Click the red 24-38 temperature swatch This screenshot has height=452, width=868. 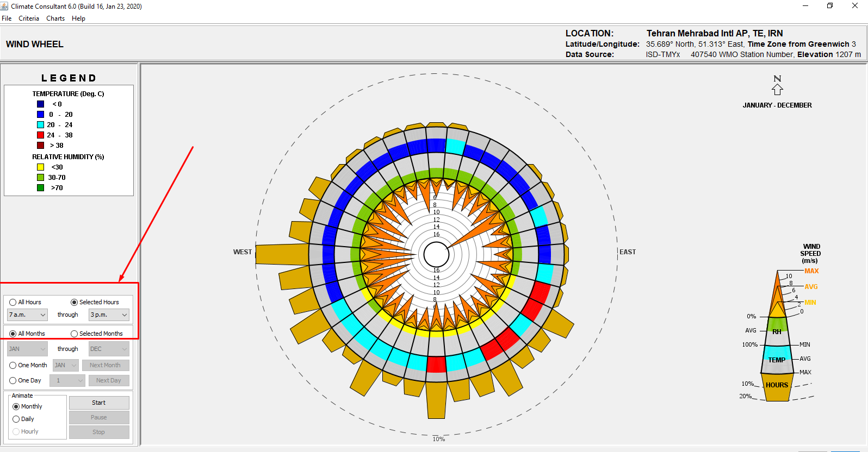40,135
